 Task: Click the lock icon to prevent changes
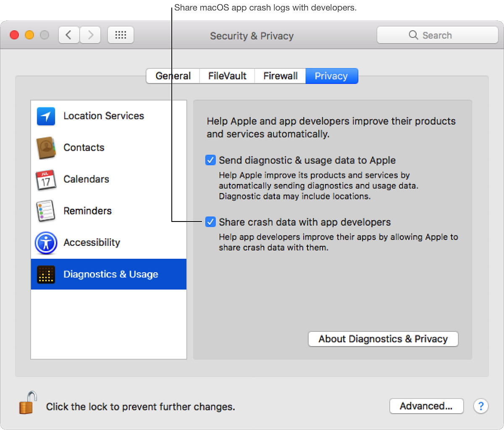[28, 403]
